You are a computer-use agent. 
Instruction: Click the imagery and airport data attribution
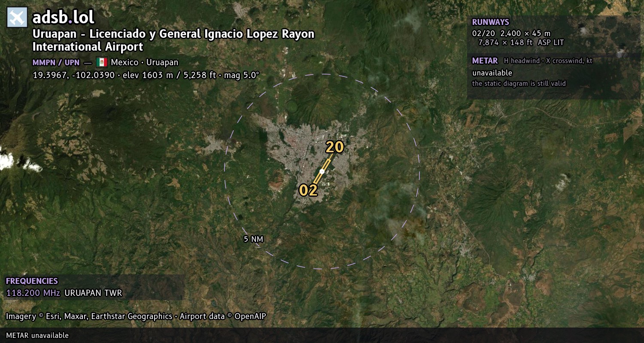pos(136,316)
